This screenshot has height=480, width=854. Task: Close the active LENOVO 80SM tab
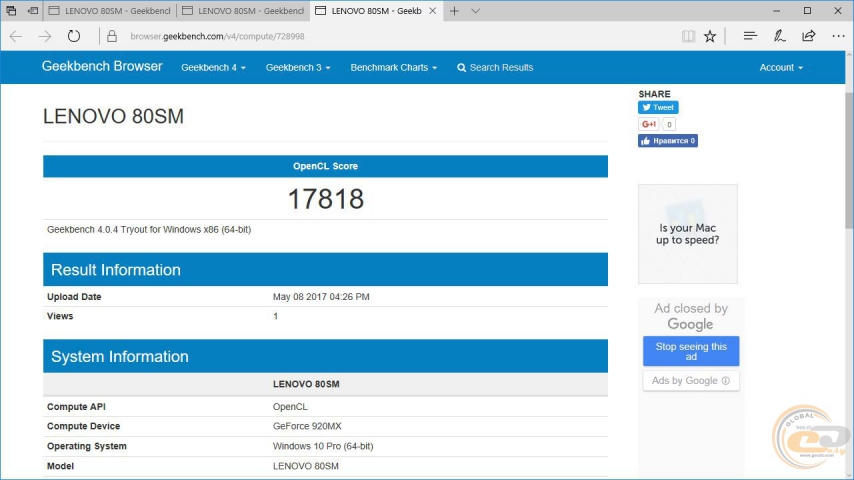tap(432, 11)
